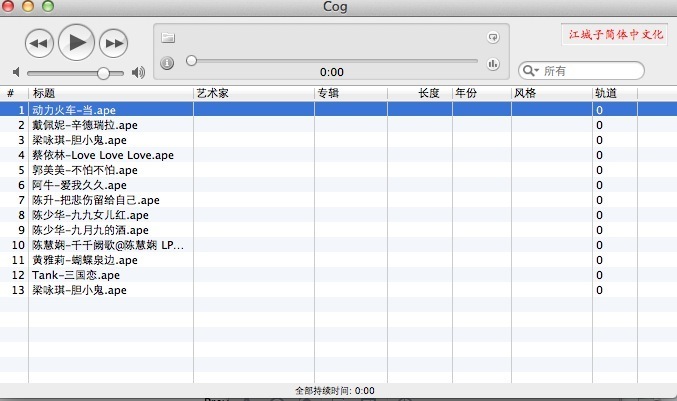
Task: Click the equalizer bars icon
Action: pyautogui.click(x=492, y=64)
